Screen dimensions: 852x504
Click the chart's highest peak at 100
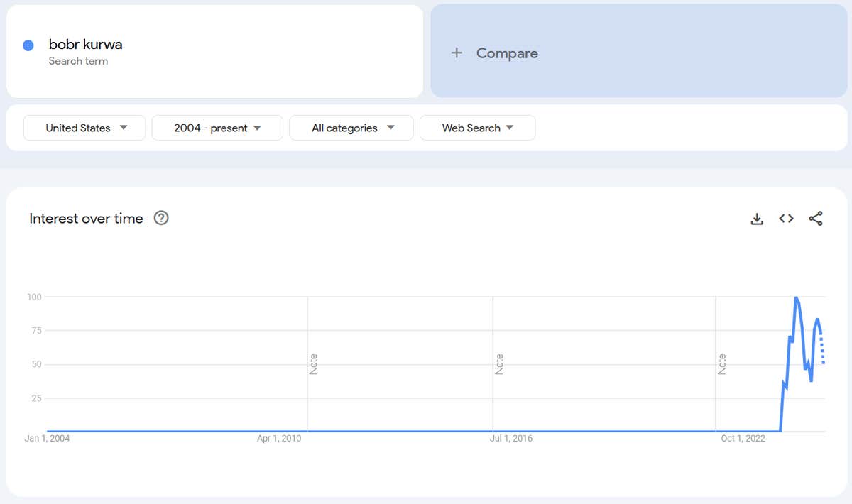tap(796, 297)
